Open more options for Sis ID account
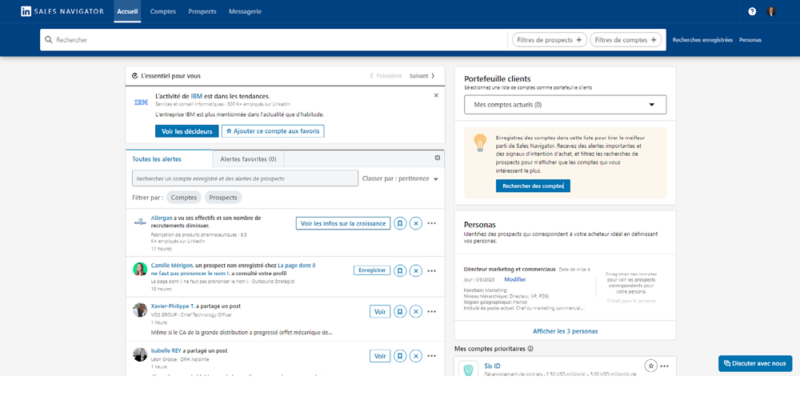This screenshot has width=800, height=400. pos(664,366)
